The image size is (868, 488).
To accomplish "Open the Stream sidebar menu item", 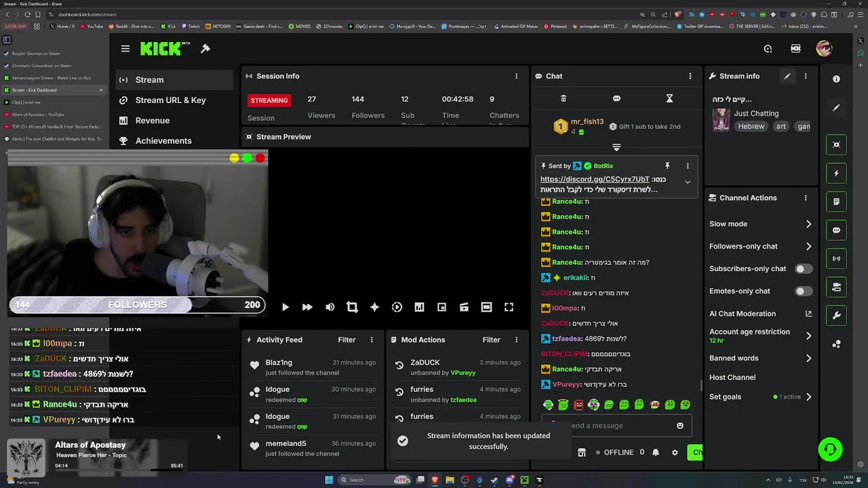I will [x=174, y=79].
